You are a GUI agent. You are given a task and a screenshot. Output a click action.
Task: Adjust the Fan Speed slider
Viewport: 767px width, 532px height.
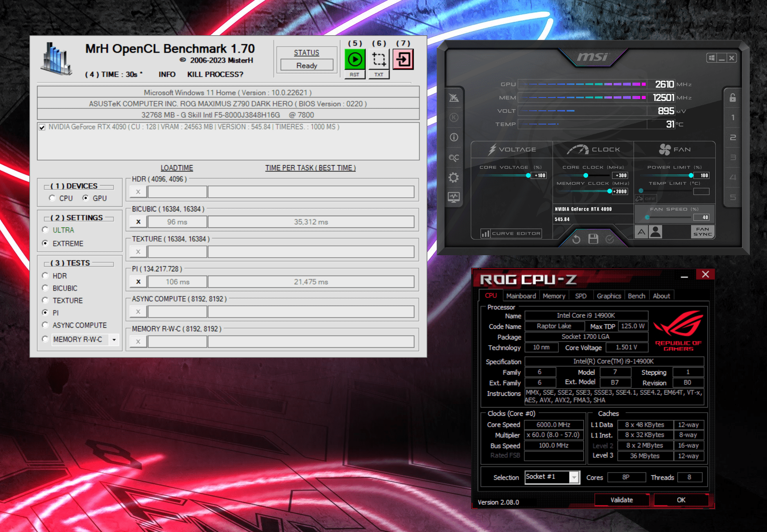tap(648, 217)
